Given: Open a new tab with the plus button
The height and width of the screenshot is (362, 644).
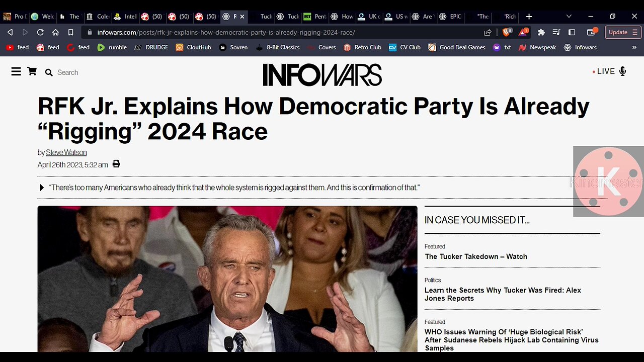Looking at the screenshot, I should [529, 16].
